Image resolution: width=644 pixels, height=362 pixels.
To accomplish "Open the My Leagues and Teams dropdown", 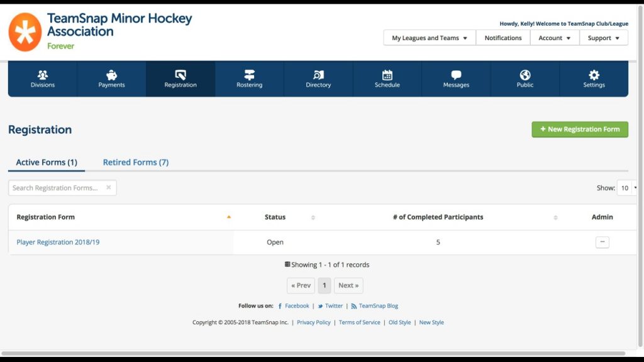I will [x=428, y=38].
